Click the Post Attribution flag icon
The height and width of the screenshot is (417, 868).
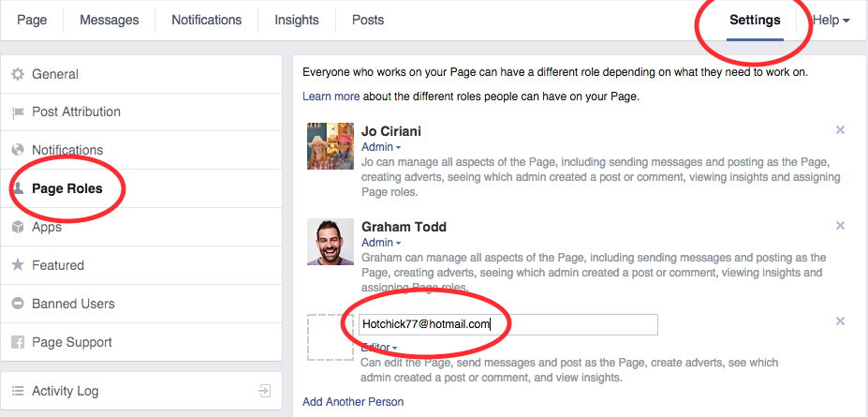coord(19,113)
